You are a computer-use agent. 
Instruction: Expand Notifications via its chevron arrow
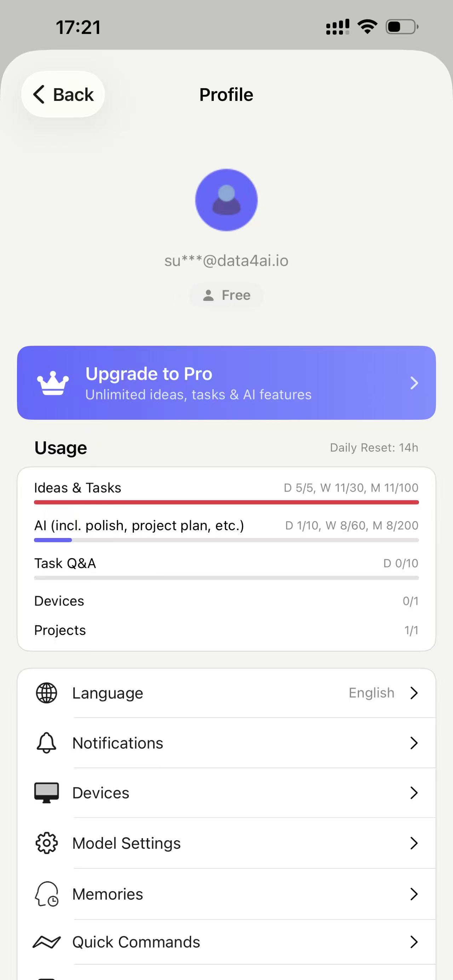coord(414,743)
